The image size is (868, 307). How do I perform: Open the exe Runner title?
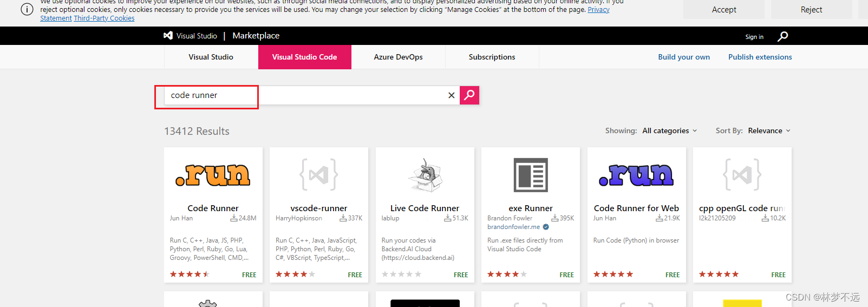[x=531, y=208]
